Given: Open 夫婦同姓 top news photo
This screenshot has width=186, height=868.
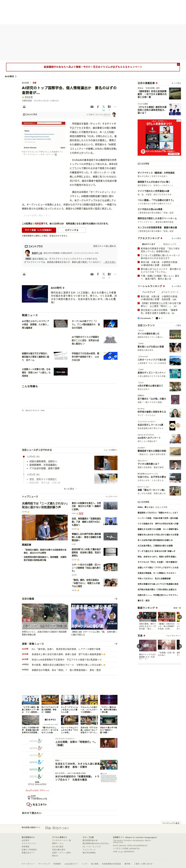Looking at the screenshot, I should click(x=45, y=528).
